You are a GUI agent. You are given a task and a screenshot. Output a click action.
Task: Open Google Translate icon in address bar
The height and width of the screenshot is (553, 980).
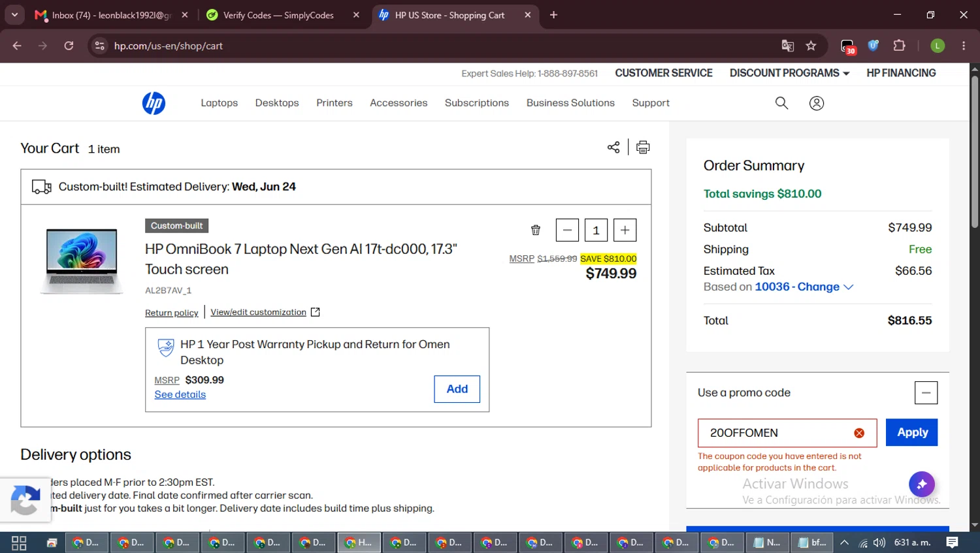(788, 46)
